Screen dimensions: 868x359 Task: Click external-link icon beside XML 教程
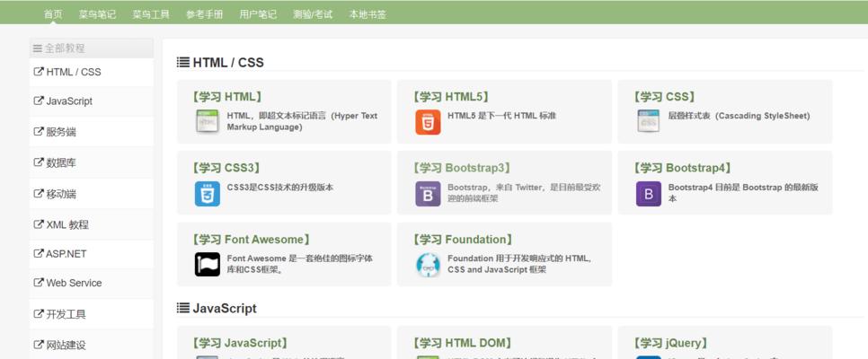39,224
